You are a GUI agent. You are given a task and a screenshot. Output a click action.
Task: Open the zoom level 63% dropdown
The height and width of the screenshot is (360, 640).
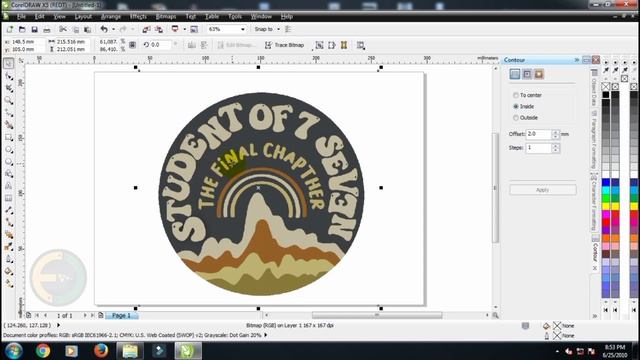243,29
